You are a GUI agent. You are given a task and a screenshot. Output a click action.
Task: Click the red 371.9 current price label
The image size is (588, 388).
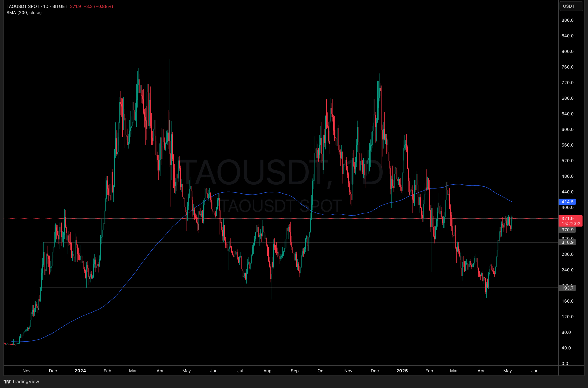pyautogui.click(x=568, y=219)
